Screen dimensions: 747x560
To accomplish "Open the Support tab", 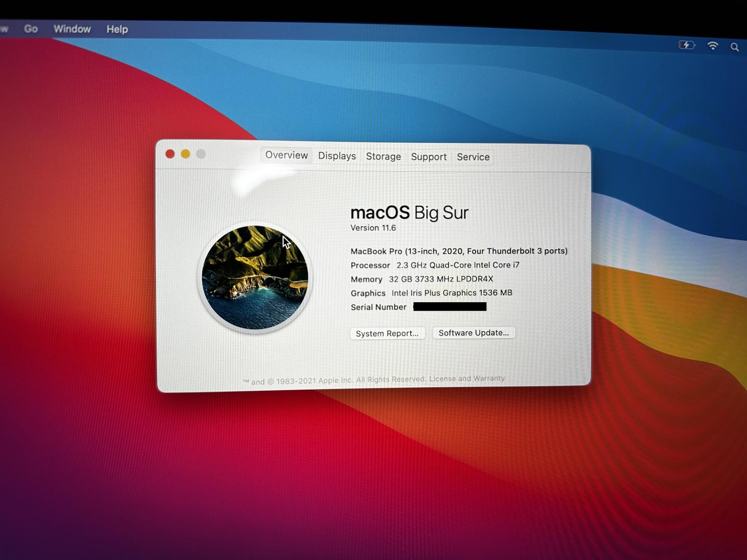I will pyautogui.click(x=428, y=157).
